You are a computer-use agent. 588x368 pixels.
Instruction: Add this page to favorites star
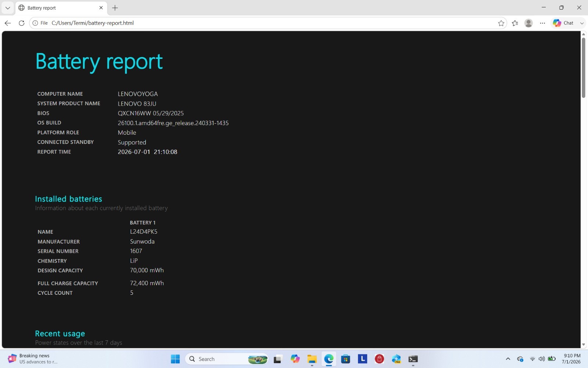pos(501,23)
